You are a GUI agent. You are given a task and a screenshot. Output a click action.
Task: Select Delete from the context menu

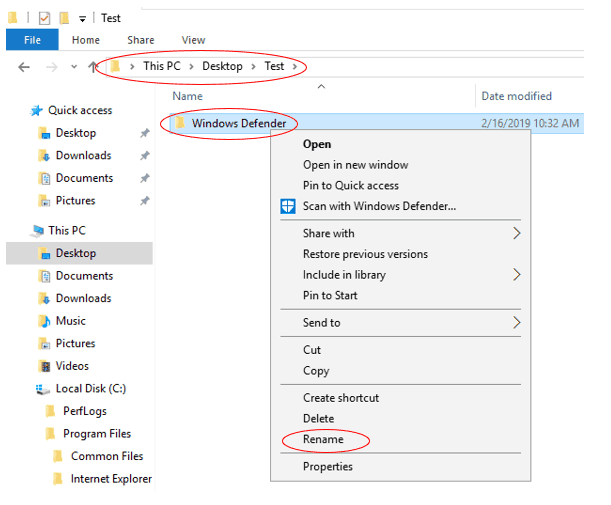coord(318,418)
